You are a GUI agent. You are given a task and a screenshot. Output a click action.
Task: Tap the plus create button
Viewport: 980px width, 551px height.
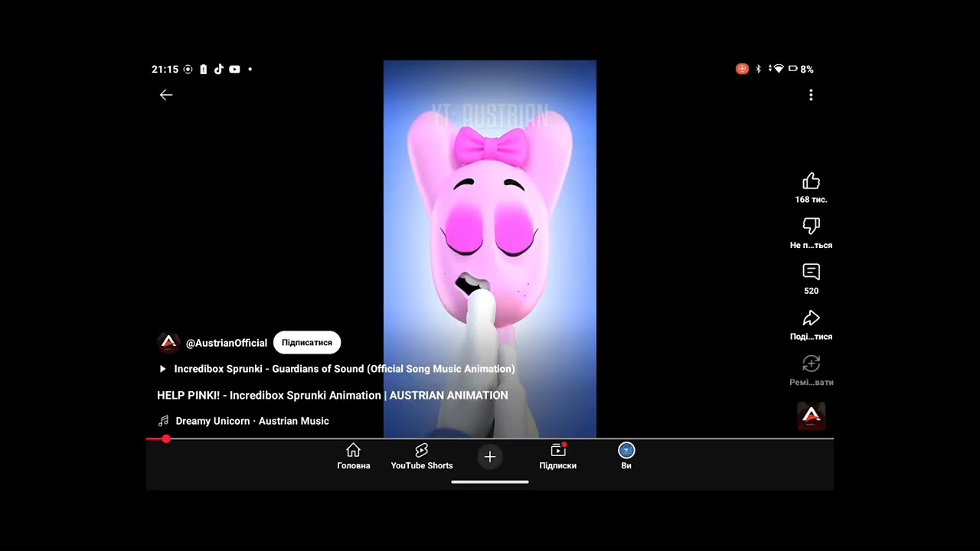click(x=490, y=457)
